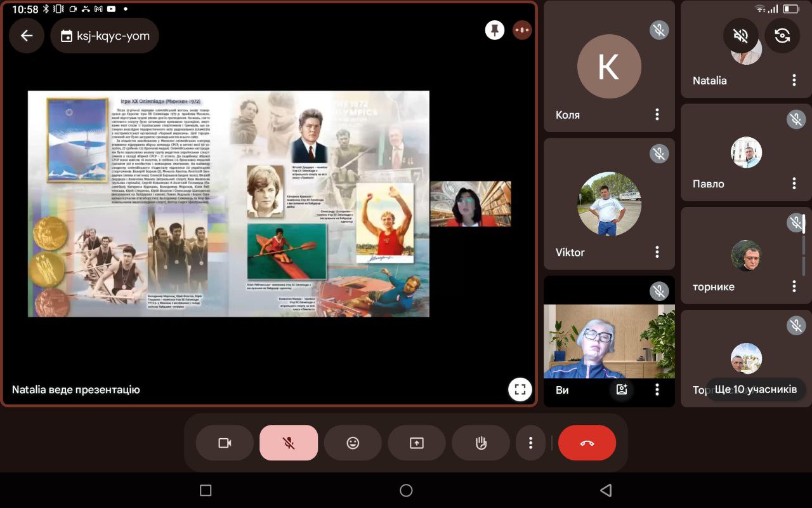Viewport: 812px width, 508px height.
Task: Tap the clock showing 10:58
Action: click(25, 10)
